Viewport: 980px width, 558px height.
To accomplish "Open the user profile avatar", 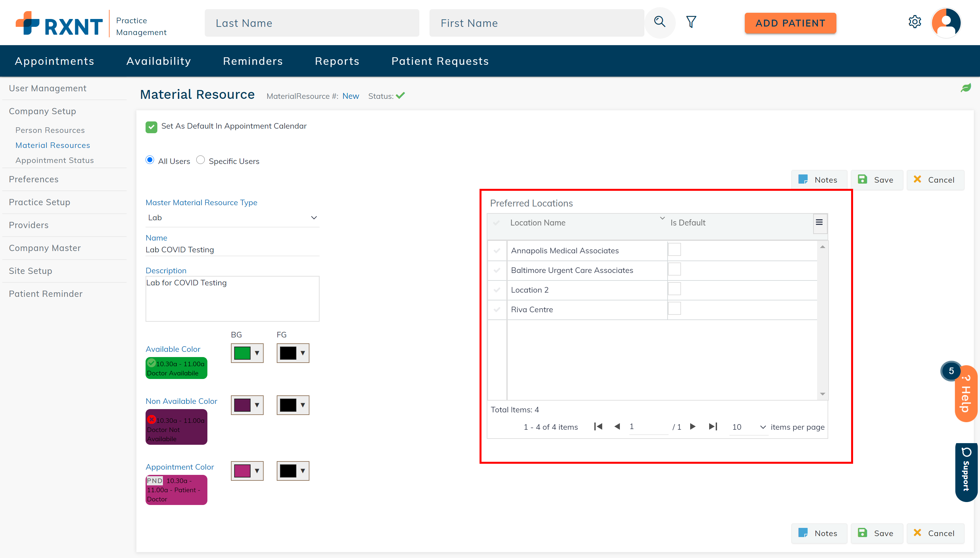I will tap(946, 23).
